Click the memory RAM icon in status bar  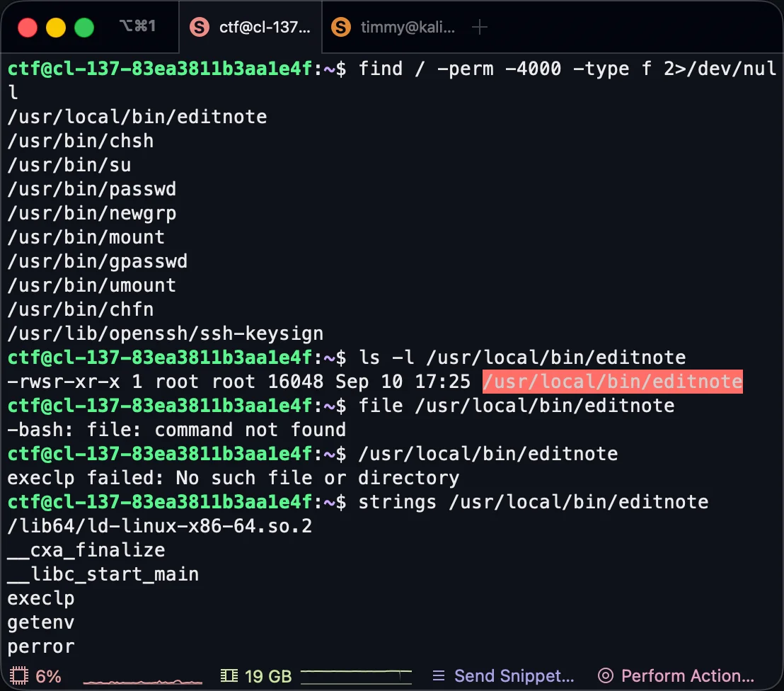point(229,675)
